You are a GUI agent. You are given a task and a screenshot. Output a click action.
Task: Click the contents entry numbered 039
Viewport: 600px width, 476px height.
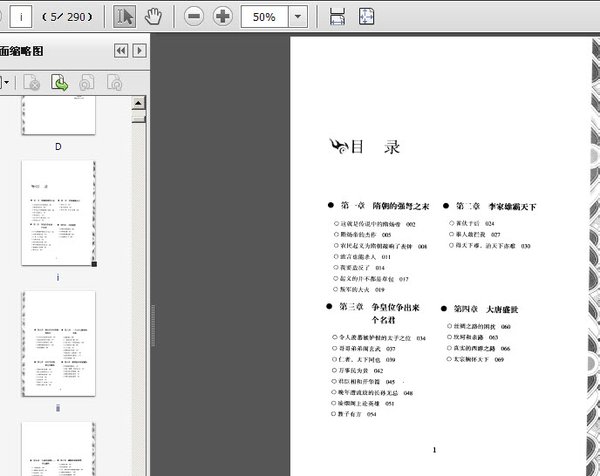(364, 360)
